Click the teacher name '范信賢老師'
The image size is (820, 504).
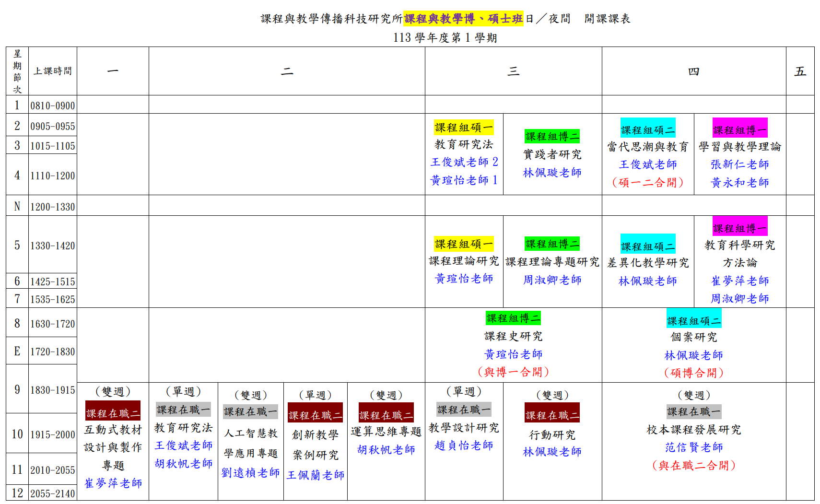[693, 447]
